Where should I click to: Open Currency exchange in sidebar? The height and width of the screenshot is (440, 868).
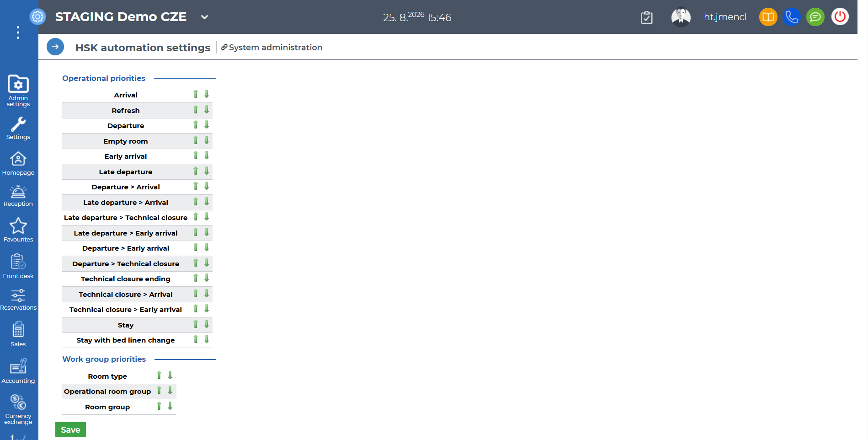(18, 410)
